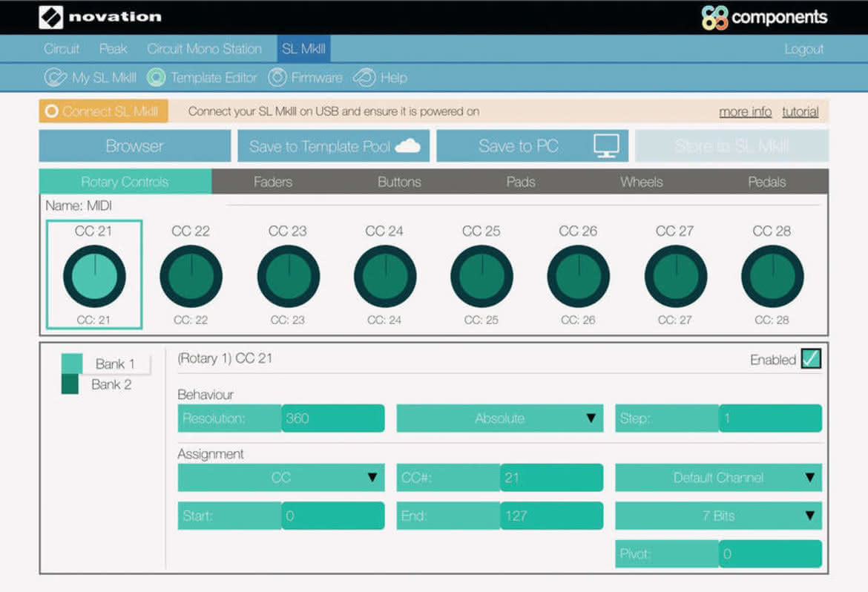Switch to the Pads tab

[521, 182]
